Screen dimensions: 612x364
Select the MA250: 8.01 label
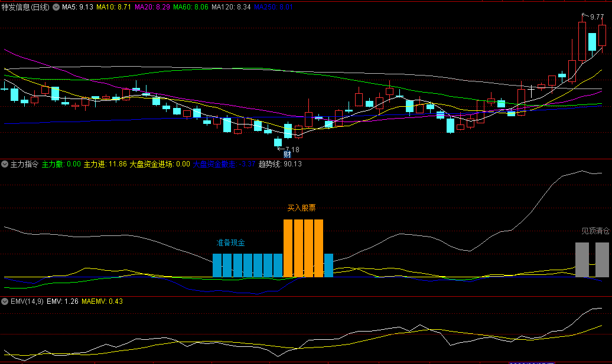pos(273,7)
